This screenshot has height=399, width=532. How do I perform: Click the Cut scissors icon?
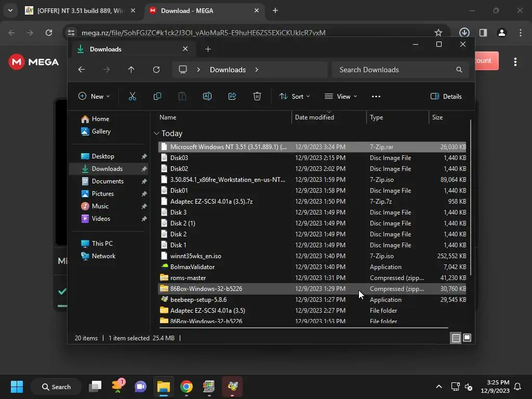(132, 96)
